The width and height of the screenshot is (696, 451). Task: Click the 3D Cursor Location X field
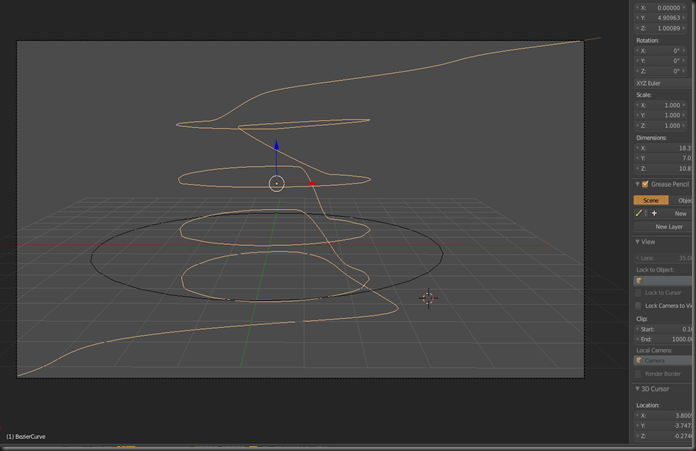664,416
